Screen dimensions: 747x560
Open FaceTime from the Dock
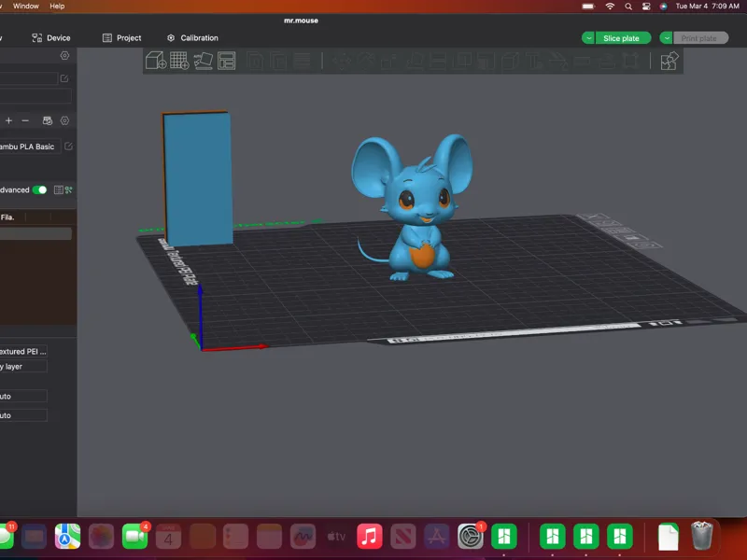click(135, 536)
